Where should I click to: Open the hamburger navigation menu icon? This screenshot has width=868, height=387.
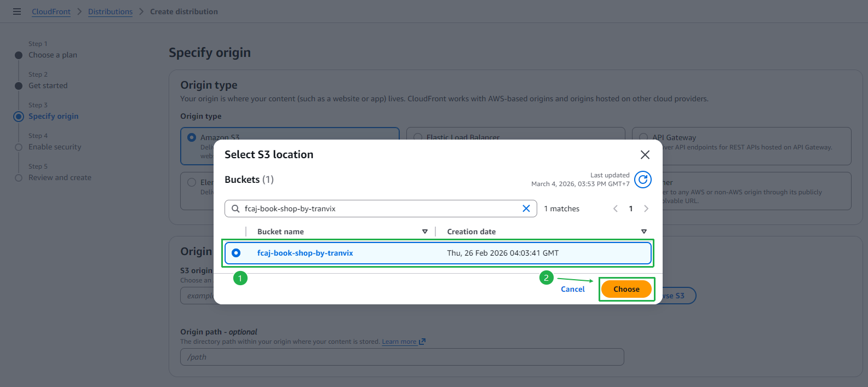coord(17,11)
